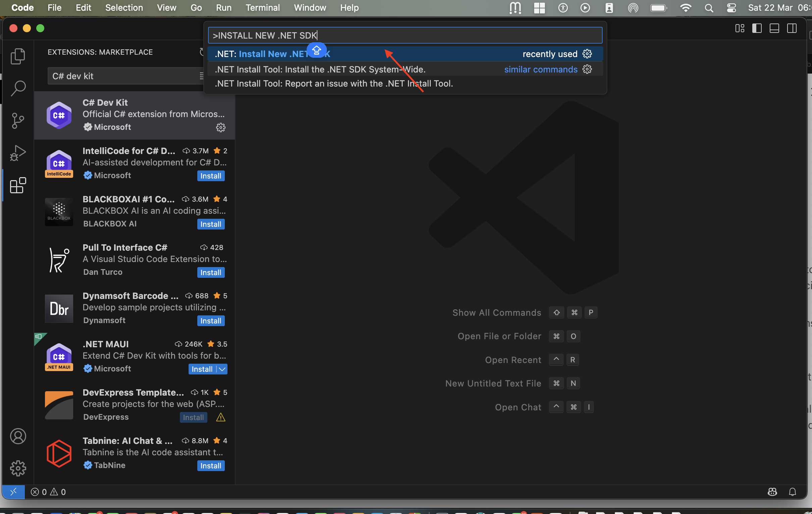Open .NET MAUI extension entry
812x514 pixels.
135,357
